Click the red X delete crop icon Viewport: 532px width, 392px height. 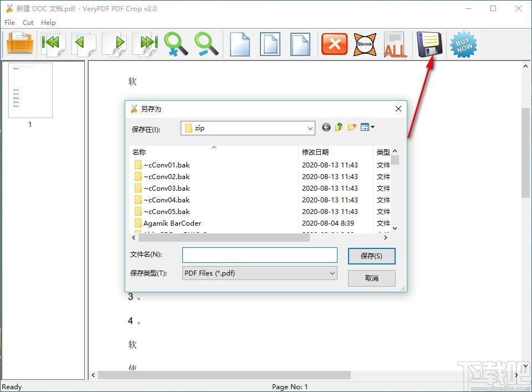[335, 44]
